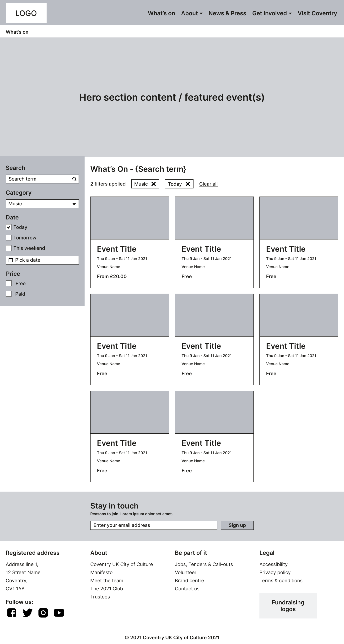344x644 pixels.
Task: Expand the About navigation menu
Action: click(x=192, y=13)
